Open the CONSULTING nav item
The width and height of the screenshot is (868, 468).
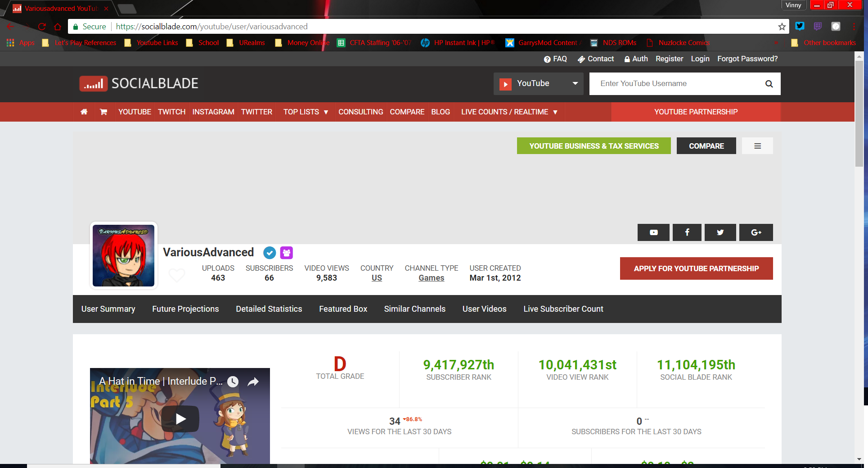[361, 112]
